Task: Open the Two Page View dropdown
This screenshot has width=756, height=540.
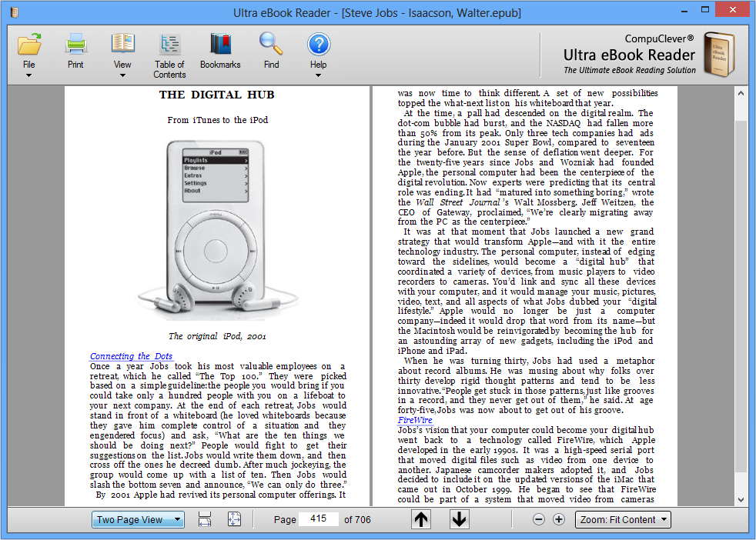Action: click(x=138, y=520)
